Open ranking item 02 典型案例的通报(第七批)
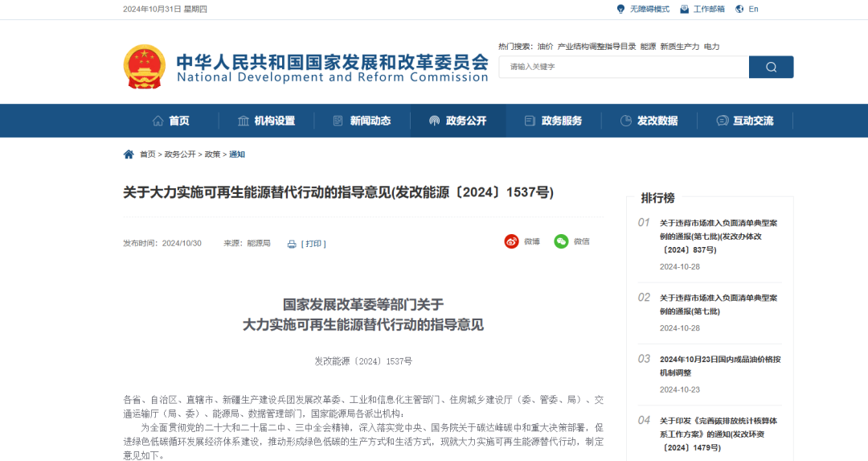 click(719, 305)
